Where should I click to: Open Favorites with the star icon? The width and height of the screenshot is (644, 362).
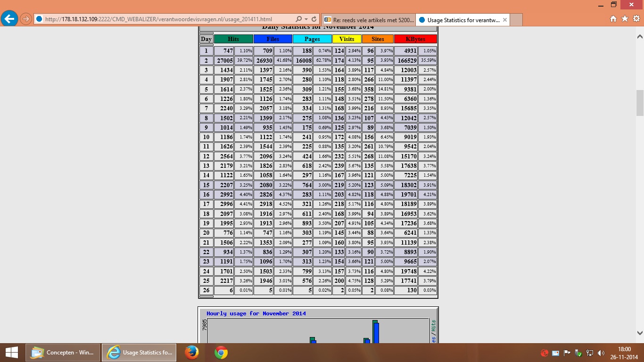625,19
